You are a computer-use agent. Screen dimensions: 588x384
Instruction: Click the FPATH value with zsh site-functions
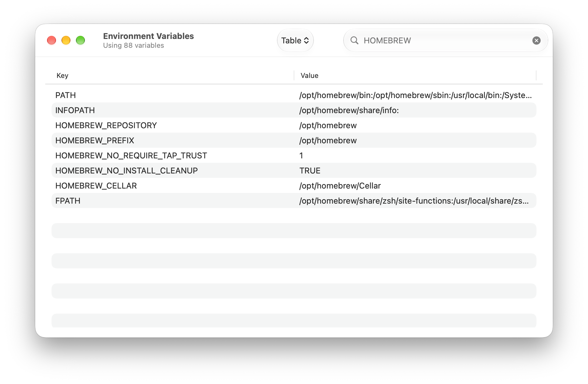click(414, 201)
